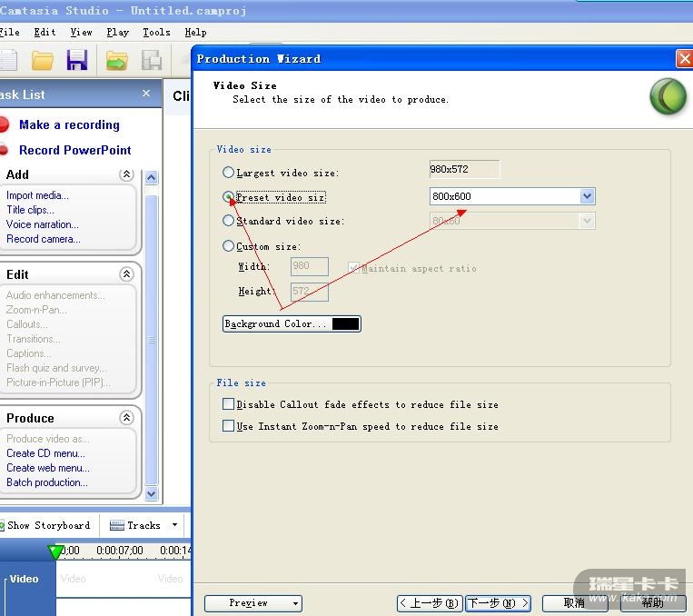Click Make a recording link
Image resolution: width=693 pixels, height=616 pixels.
click(x=69, y=124)
